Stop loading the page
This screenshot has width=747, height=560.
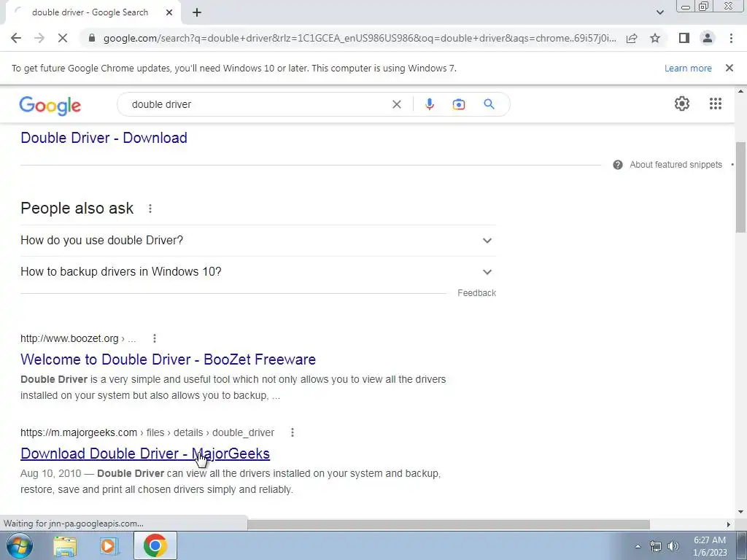click(63, 38)
